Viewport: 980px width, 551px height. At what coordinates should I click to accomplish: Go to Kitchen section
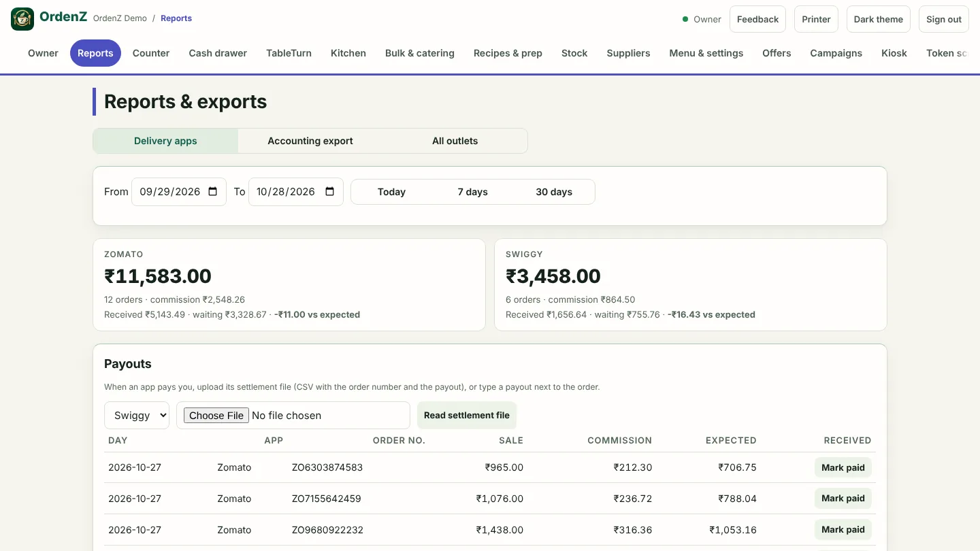coord(348,53)
